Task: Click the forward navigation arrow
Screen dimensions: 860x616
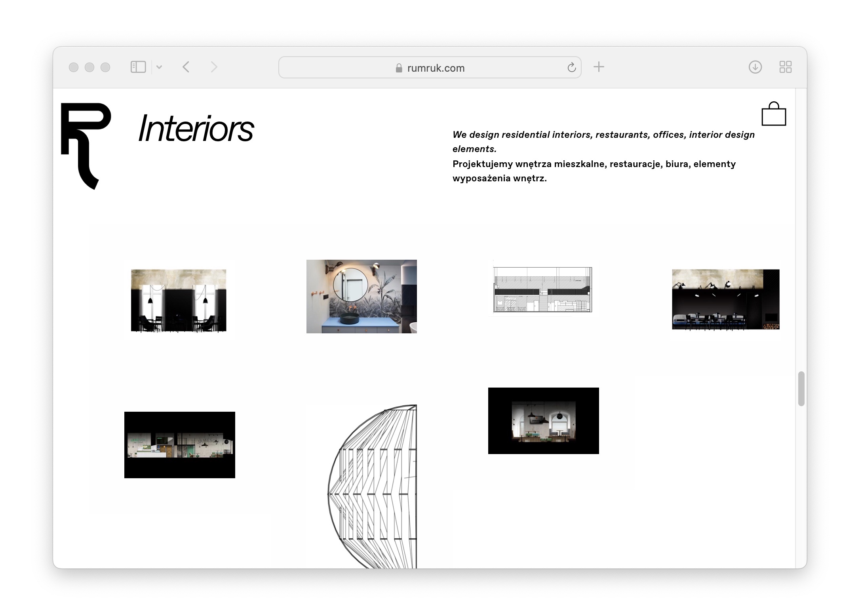Action: (x=214, y=67)
